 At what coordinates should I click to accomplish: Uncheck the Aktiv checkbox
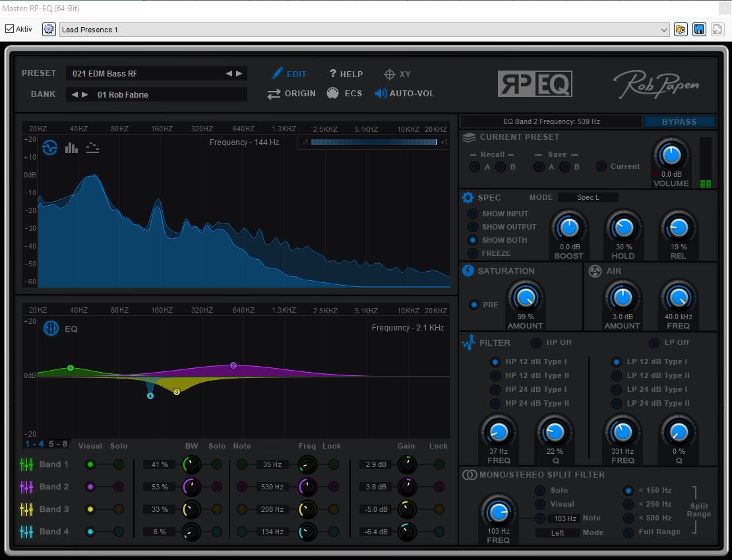click(x=9, y=29)
